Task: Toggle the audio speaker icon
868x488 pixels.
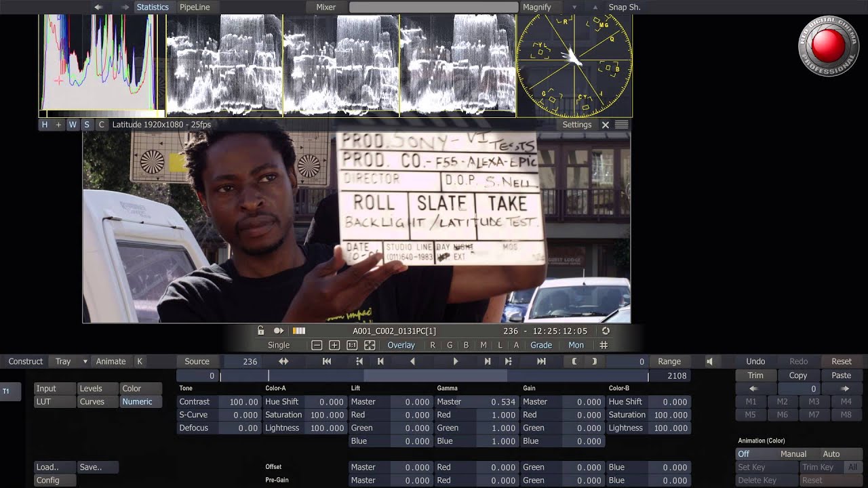Action: (709, 361)
